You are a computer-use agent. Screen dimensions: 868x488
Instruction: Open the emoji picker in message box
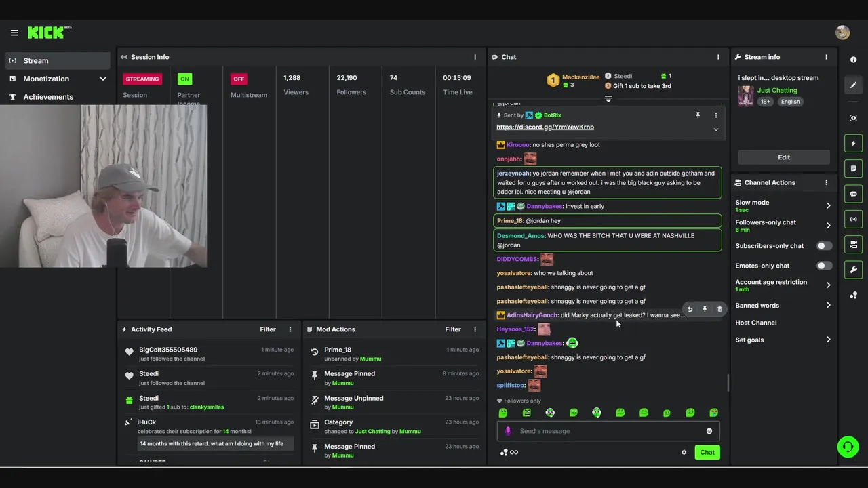(x=709, y=431)
